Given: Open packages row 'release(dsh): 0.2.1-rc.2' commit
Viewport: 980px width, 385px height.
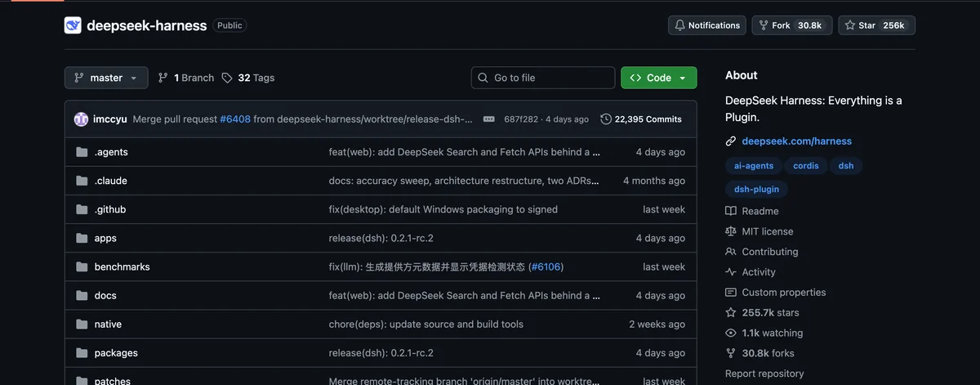Looking at the screenshot, I should pos(381,352).
